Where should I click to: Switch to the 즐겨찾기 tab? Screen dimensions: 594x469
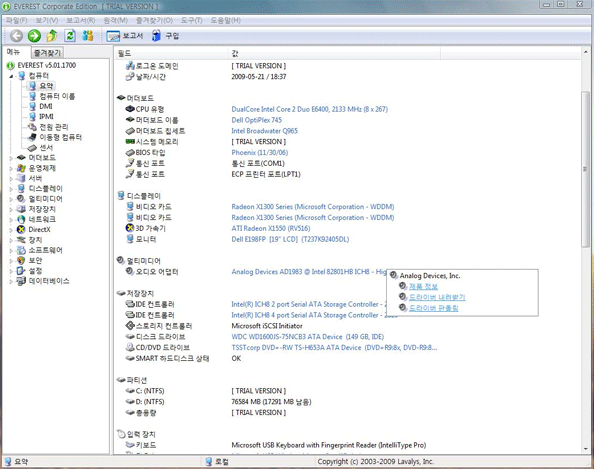point(47,53)
